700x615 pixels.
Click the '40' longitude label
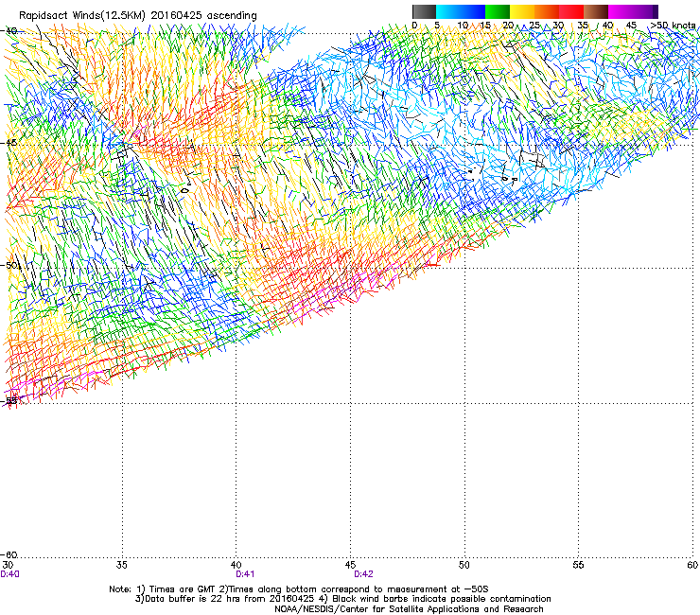click(x=236, y=565)
